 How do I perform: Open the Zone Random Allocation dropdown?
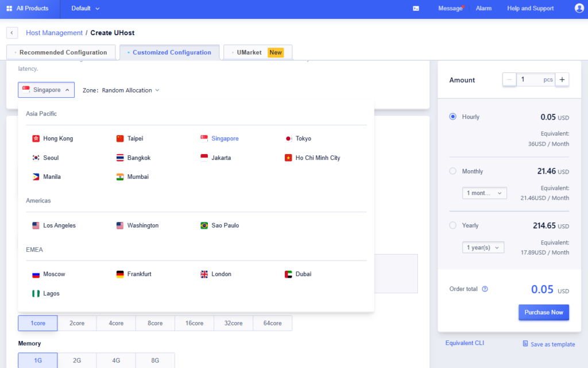[121, 90]
